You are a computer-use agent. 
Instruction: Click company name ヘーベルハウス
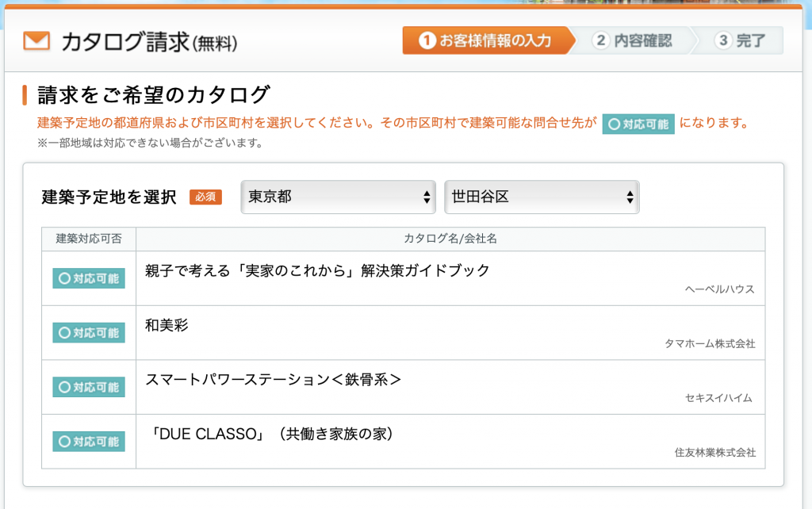720,289
